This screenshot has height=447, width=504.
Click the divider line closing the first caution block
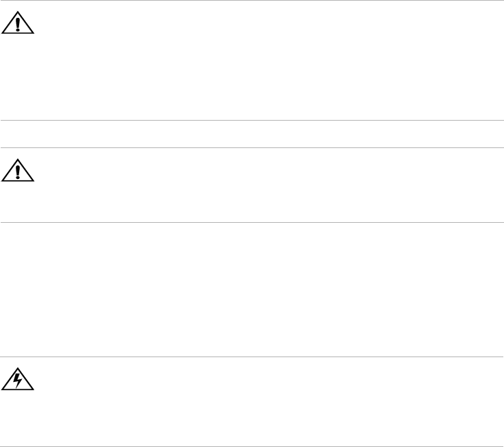coord(252,121)
